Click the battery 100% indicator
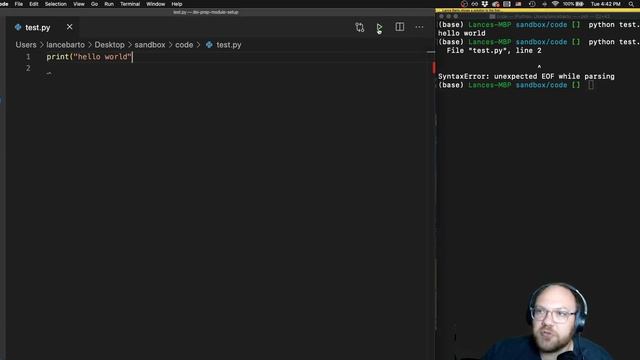The width and height of the screenshot is (640, 360). [573, 4]
